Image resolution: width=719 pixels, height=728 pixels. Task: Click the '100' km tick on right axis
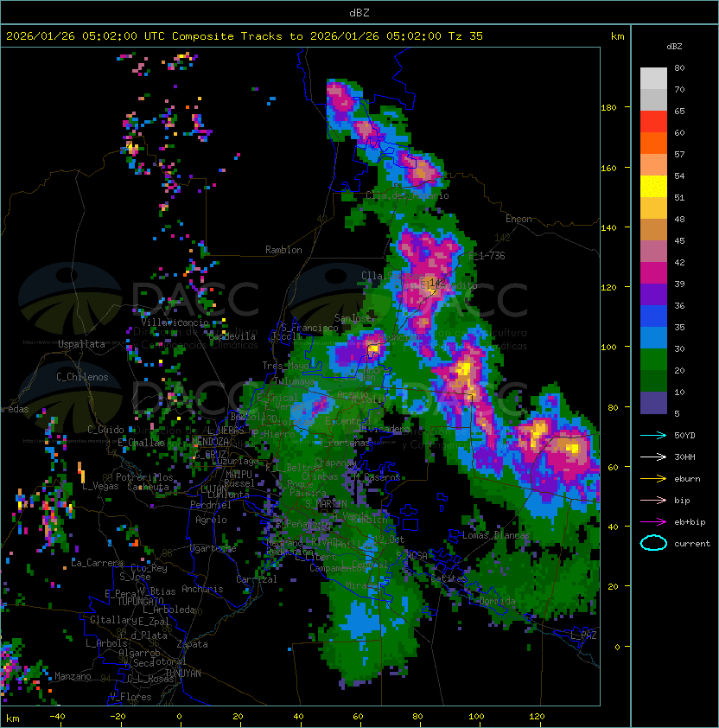point(608,348)
